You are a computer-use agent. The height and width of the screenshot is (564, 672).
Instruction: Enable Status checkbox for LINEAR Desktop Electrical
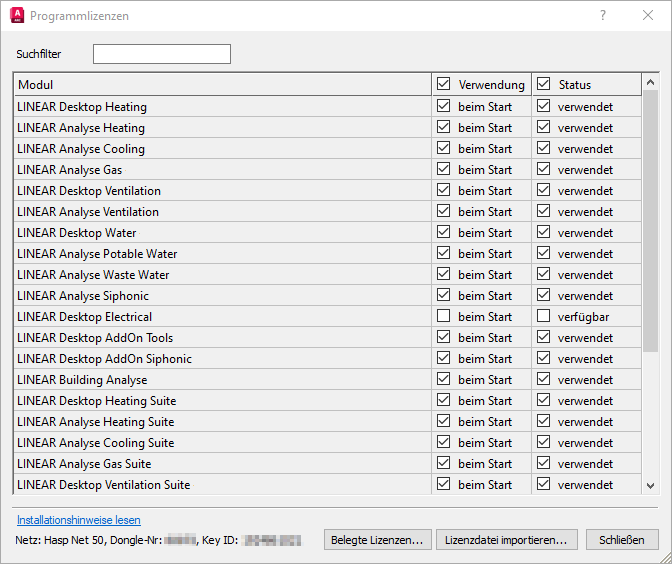543,315
